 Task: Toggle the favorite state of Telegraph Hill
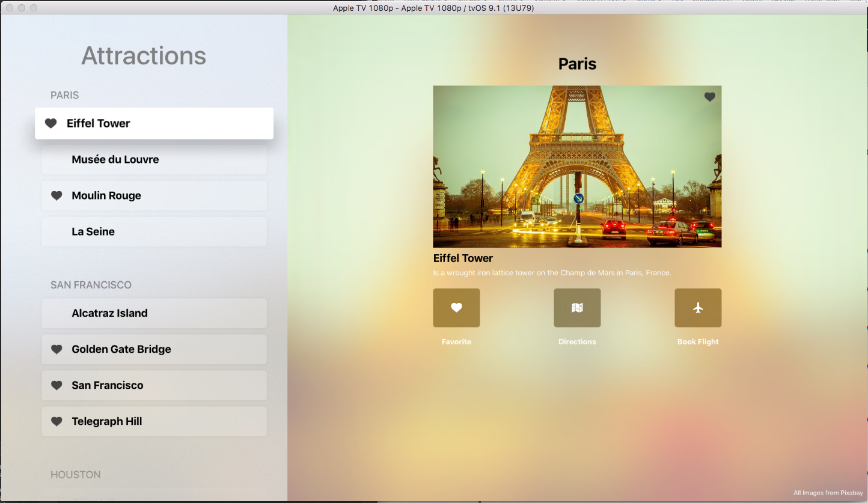[x=57, y=421]
